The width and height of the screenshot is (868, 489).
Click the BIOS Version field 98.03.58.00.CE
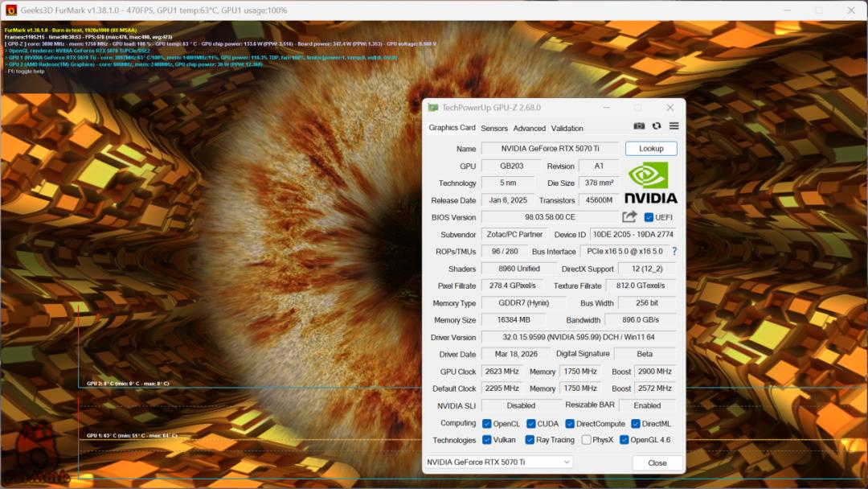551,217
